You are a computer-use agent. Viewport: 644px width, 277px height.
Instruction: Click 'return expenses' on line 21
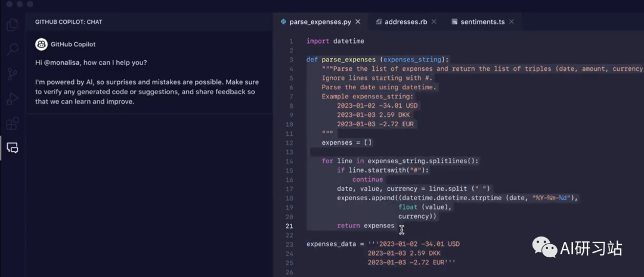click(366, 226)
